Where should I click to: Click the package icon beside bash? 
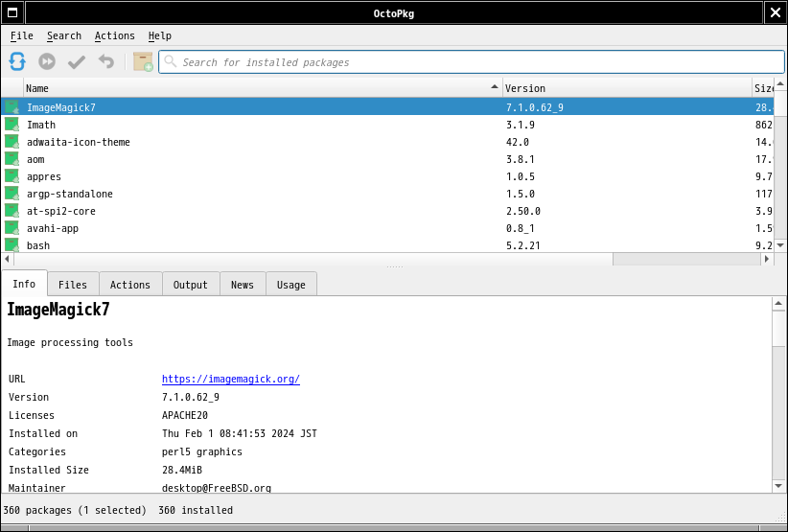coord(12,244)
